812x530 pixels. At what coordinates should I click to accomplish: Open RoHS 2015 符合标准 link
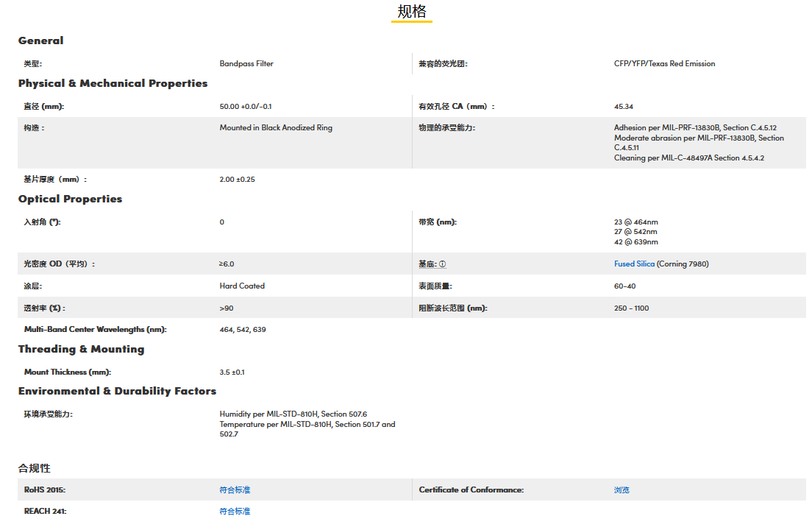(235, 490)
